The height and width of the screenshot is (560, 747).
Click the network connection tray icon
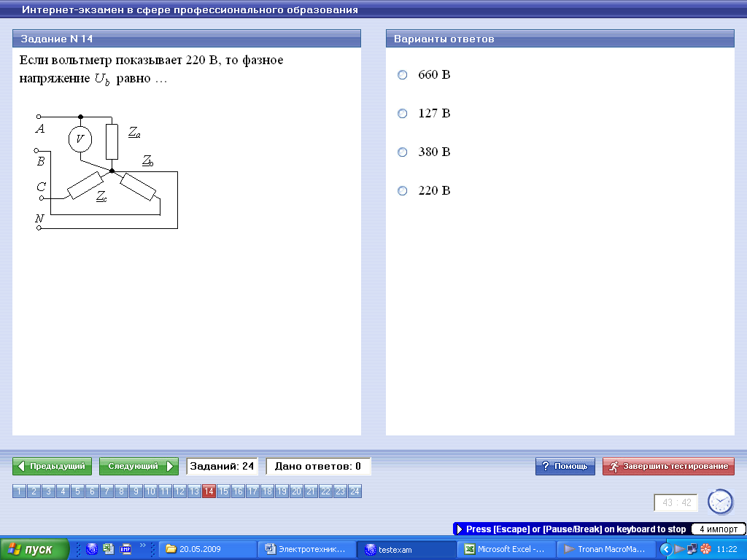pyautogui.click(x=692, y=549)
